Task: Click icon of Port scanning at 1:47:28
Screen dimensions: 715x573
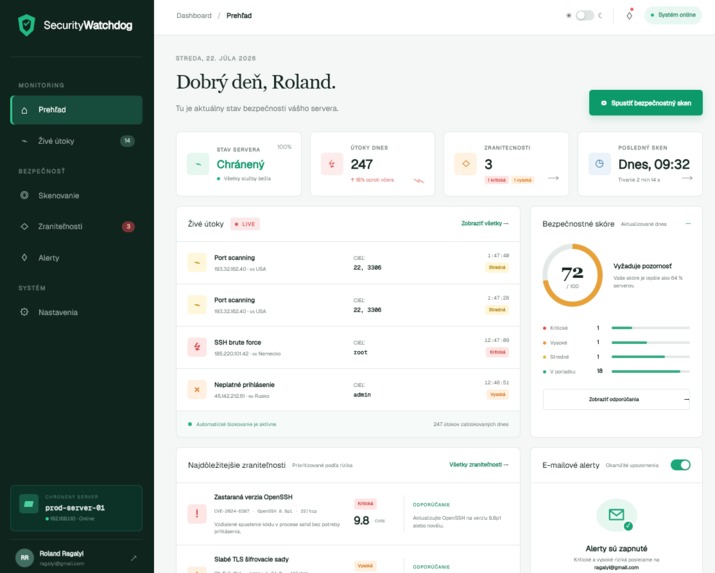Action: pyautogui.click(x=197, y=305)
